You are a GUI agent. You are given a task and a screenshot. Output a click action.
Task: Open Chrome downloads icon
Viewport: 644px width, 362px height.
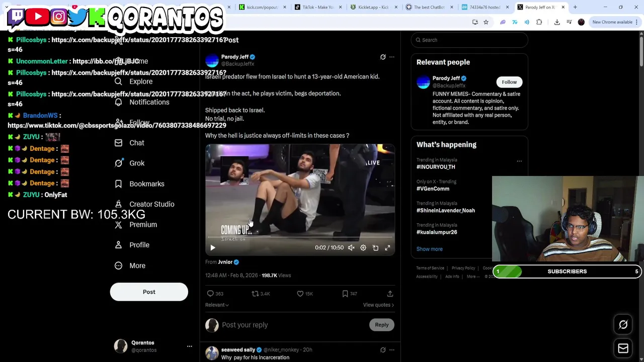tap(557, 22)
